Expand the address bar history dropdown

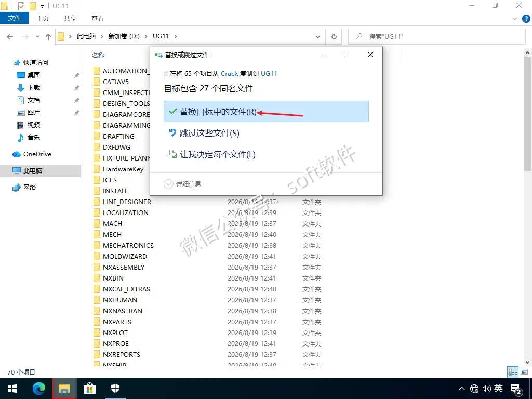pyautogui.click(x=318, y=37)
